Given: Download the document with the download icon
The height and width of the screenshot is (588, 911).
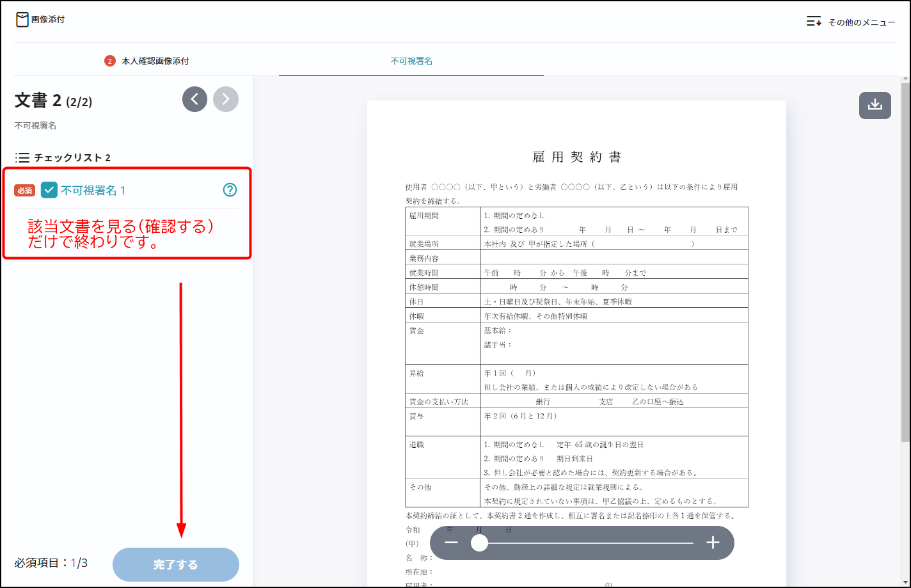Looking at the screenshot, I should point(875,106).
